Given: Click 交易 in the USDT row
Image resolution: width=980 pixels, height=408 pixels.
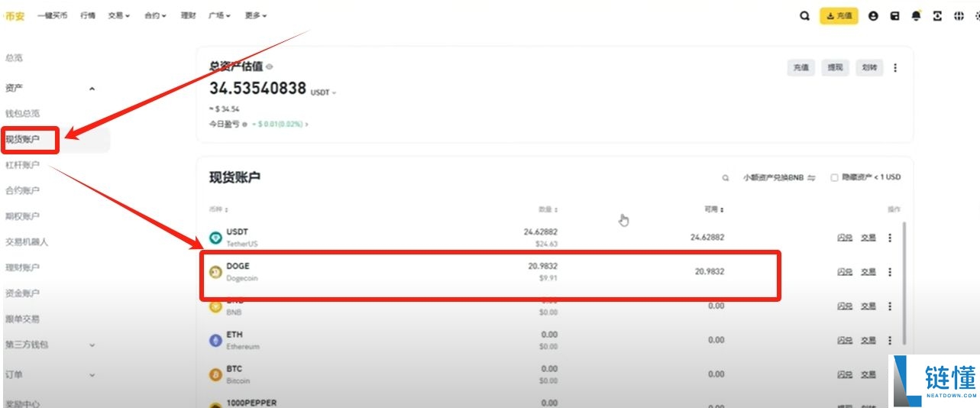Looking at the screenshot, I should [x=868, y=238].
